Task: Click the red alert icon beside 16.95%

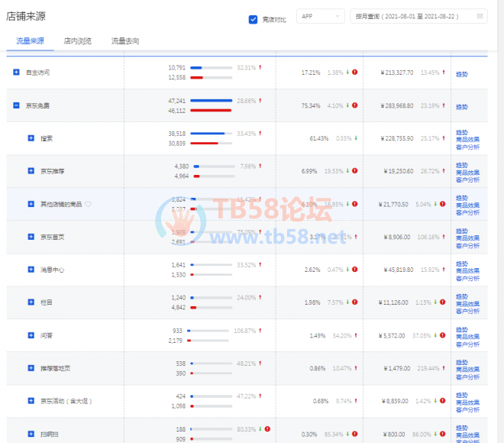Action: (x=355, y=204)
